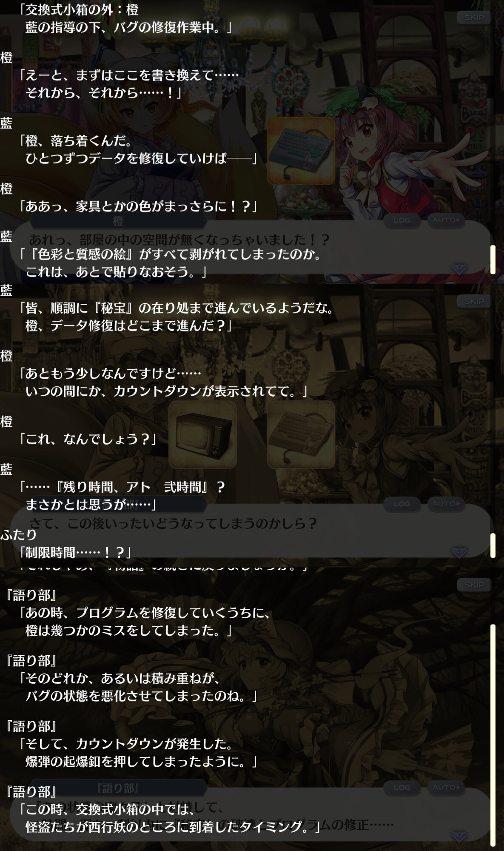Open the LOG in the 語り部 narrator scene
The height and width of the screenshot is (851, 504).
click(402, 787)
